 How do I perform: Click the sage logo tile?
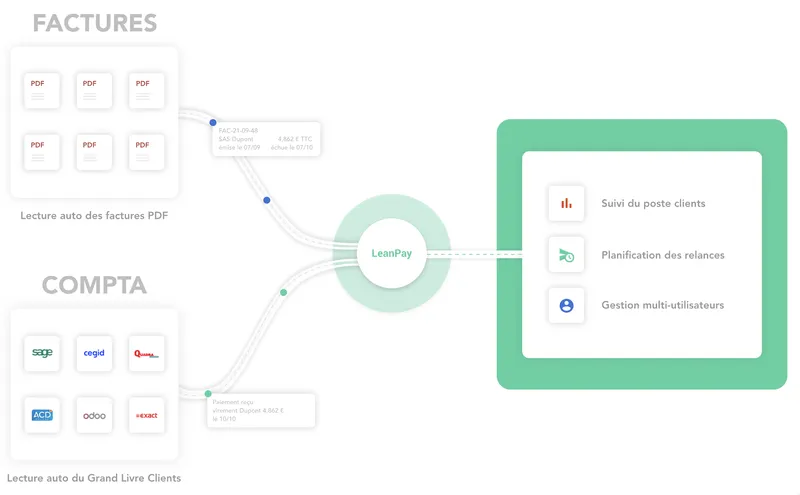[42, 353]
